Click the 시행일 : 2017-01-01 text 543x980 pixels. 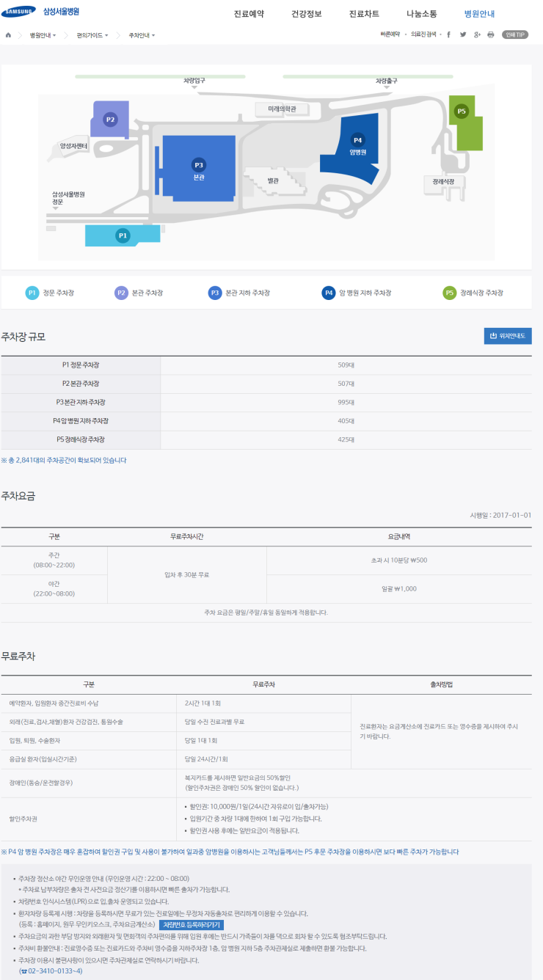[500, 515]
